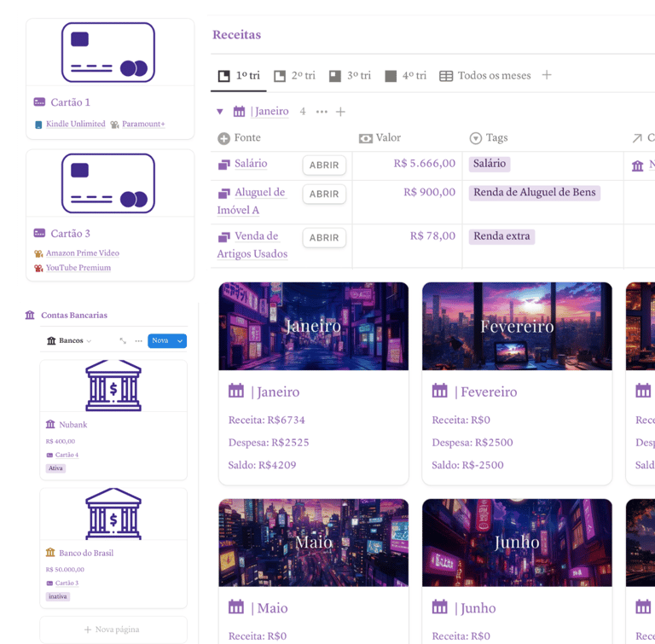Open the Nubank bank building illustration
655x644 pixels.
coord(113,386)
